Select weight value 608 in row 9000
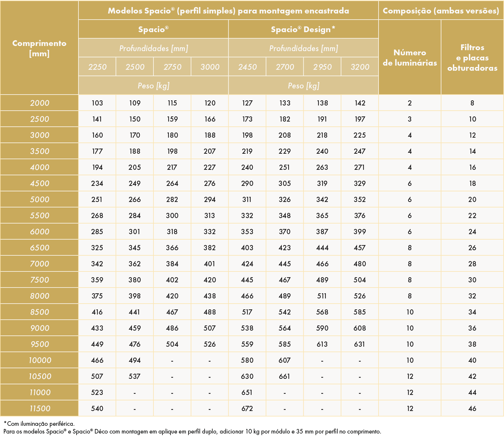This screenshot has height=438, width=504. tap(360, 328)
